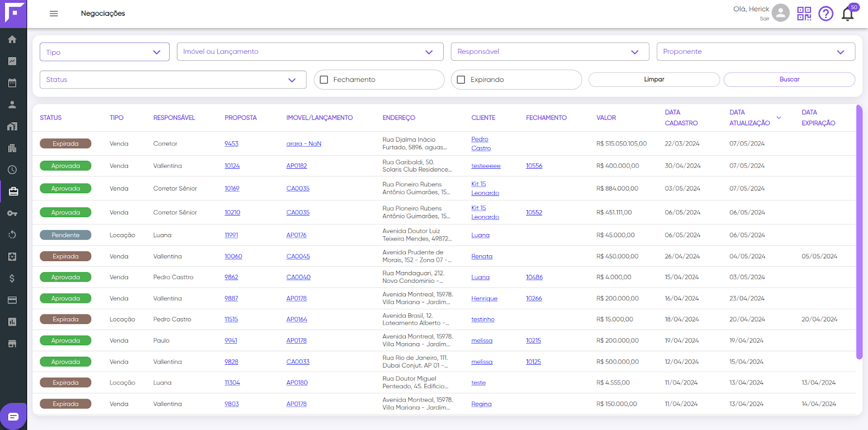
Task: Sort by DATA EXPIRAÇÃO column header
Action: pos(819,118)
